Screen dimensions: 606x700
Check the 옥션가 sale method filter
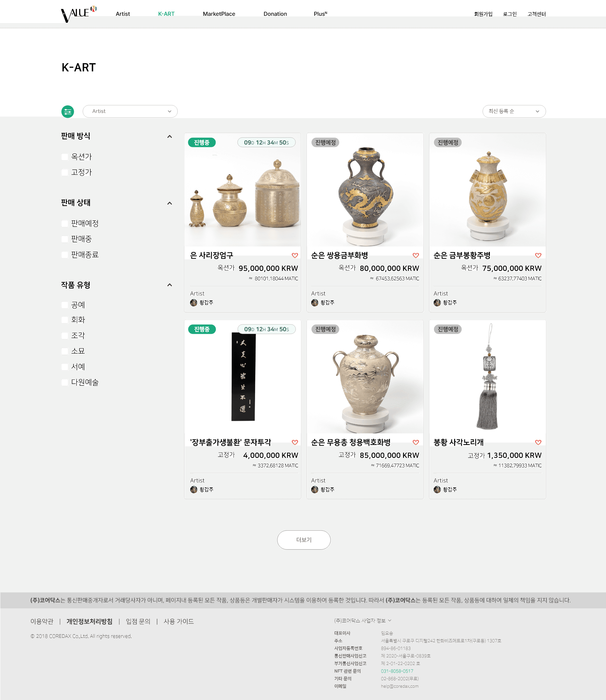tap(65, 157)
